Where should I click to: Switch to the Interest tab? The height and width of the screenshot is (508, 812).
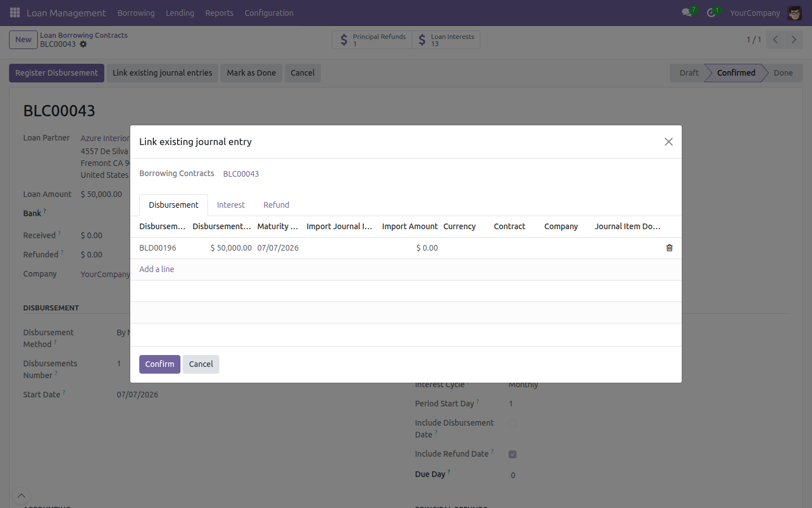click(x=231, y=205)
